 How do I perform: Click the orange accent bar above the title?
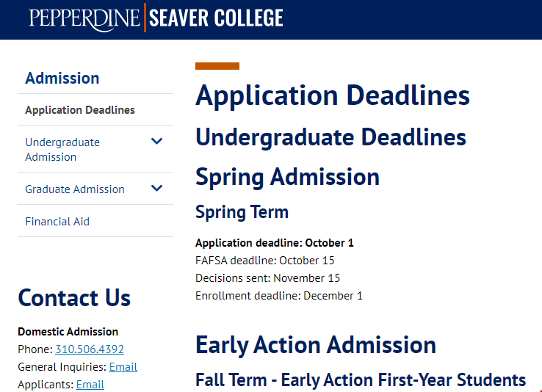217,66
